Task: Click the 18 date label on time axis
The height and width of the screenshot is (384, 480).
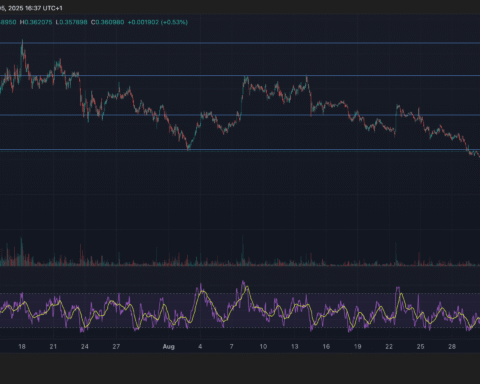Action: pyautogui.click(x=22, y=347)
